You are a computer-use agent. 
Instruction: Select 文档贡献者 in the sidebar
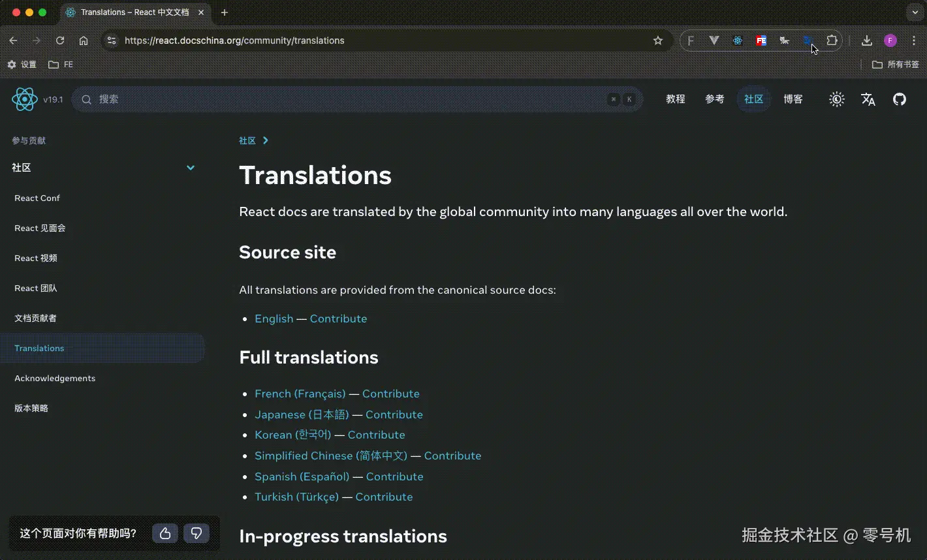[x=35, y=319]
